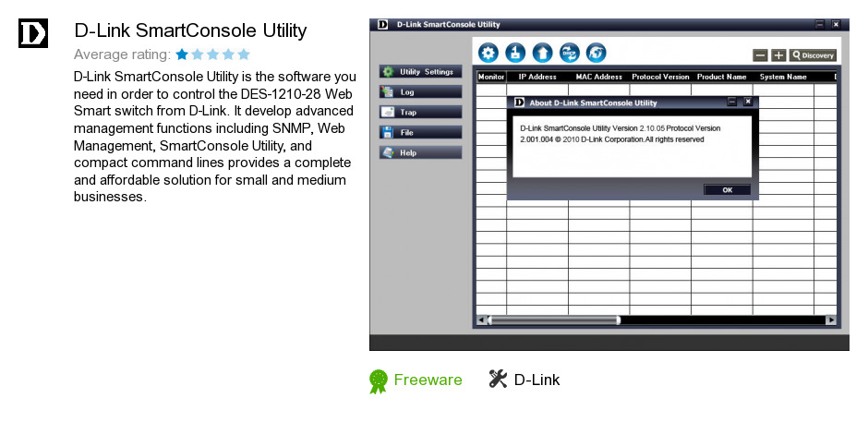Close the About D-Link SmartConsole dialog
This screenshot has height=422, width=868.
pos(748,102)
